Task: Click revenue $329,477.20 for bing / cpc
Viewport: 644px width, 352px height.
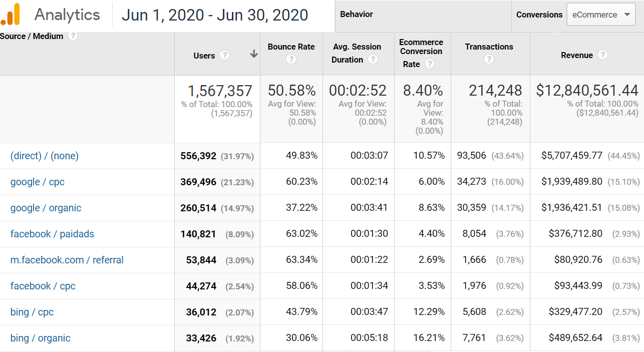Action: (576, 312)
